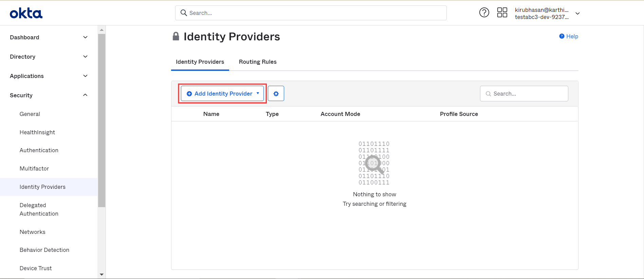Viewport: 644px width, 279px height.
Task: Expand the Applications menu section
Action: click(x=49, y=76)
